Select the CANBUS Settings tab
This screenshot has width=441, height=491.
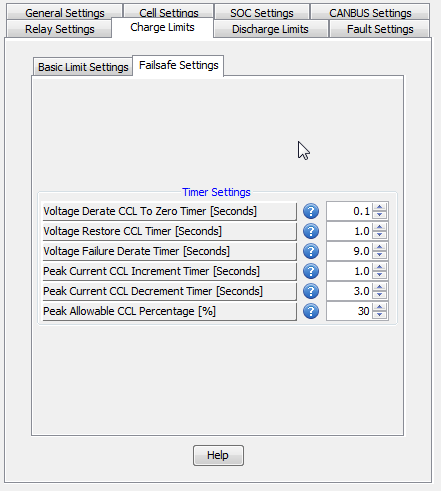(x=370, y=13)
